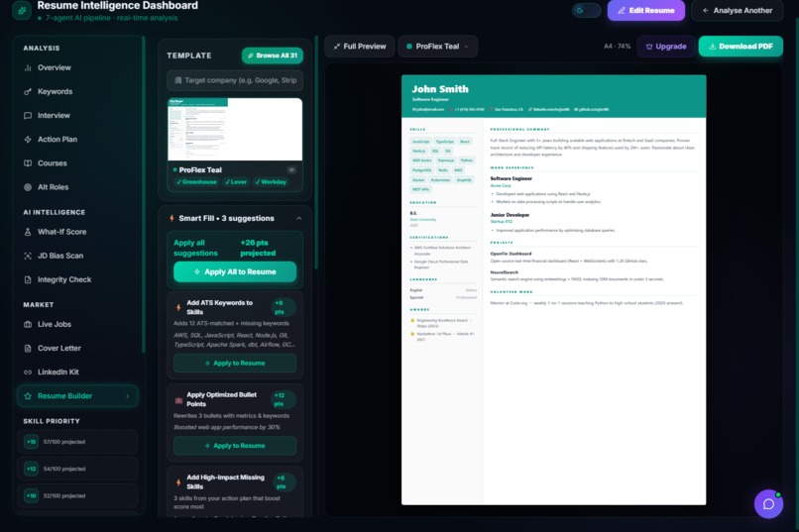
Task: Open the chat support bubble
Action: [768, 504]
